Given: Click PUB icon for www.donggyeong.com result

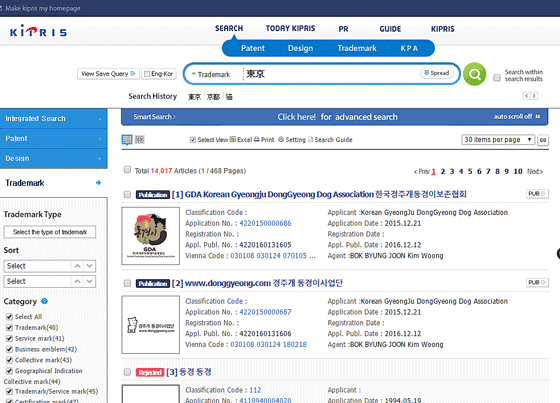Looking at the screenshot, I should tap(537, 282).
